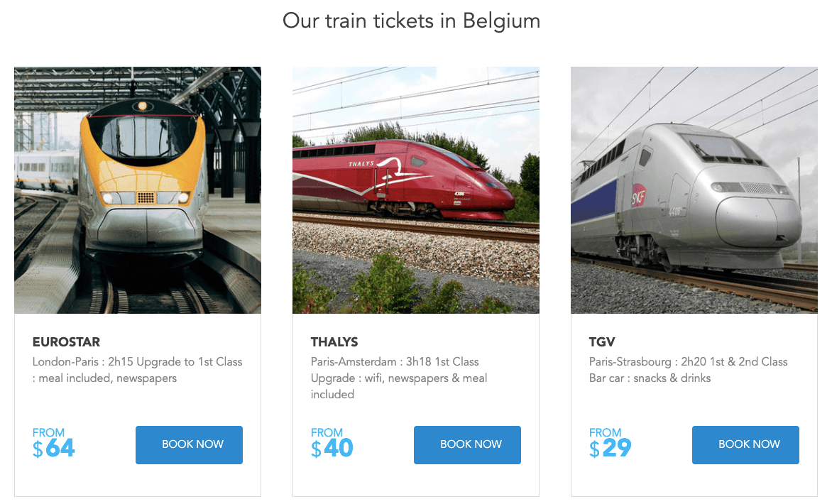The width and height of the screenshot is (832, 504).
Task: Open the THALYS heading link
Action: (x=334, y=342)
